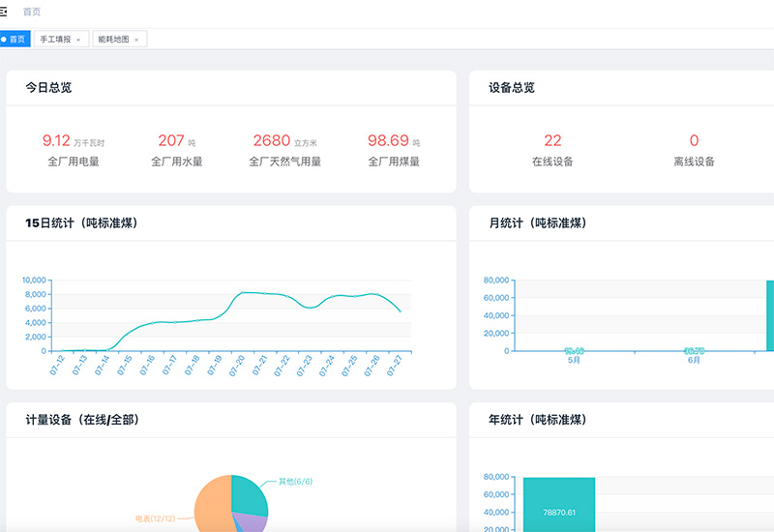The height and width of the screenshot is (532, 774).
Task: Click the 首页 breadcrumb at the top
Action: click(x=32, y=12)
